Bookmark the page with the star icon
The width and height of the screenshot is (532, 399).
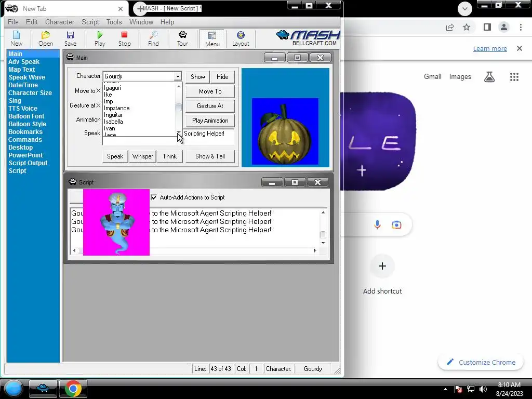(x=467, y=27)
